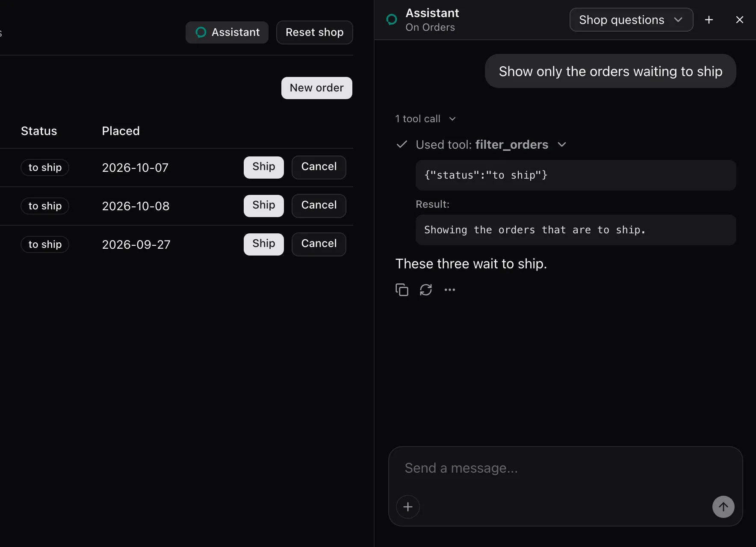Select the 2026-09-27 order's to ship badge

point(45,244)
